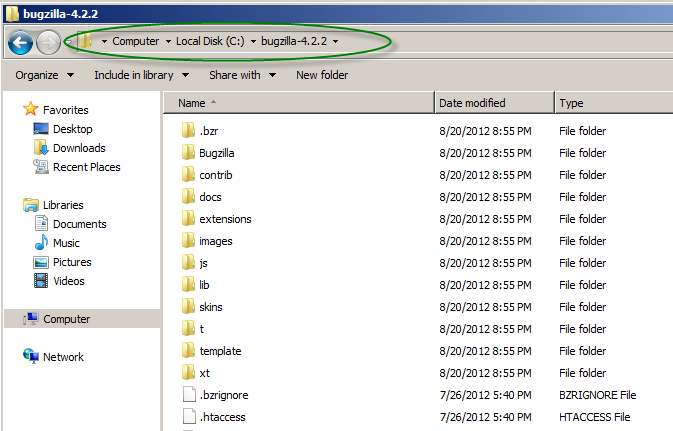Open dropdown arrow after bugzilla-4.2.2 breadcrumb

(x=336, y=42)
